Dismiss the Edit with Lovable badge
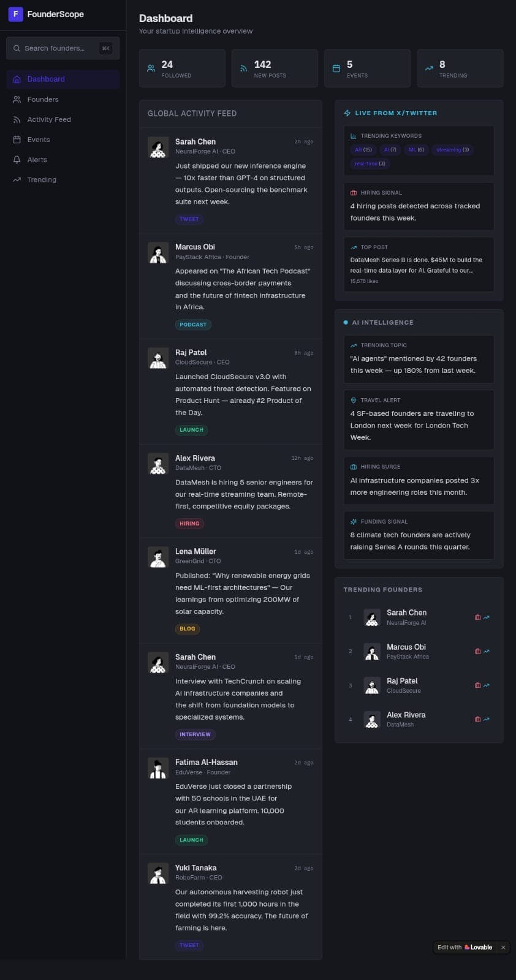The height and width of the screenshot is (980, 516). [503, 948]
